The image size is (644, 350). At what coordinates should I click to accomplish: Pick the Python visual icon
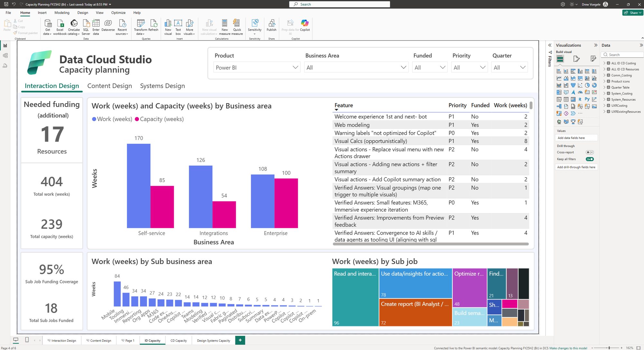point(587,99)
